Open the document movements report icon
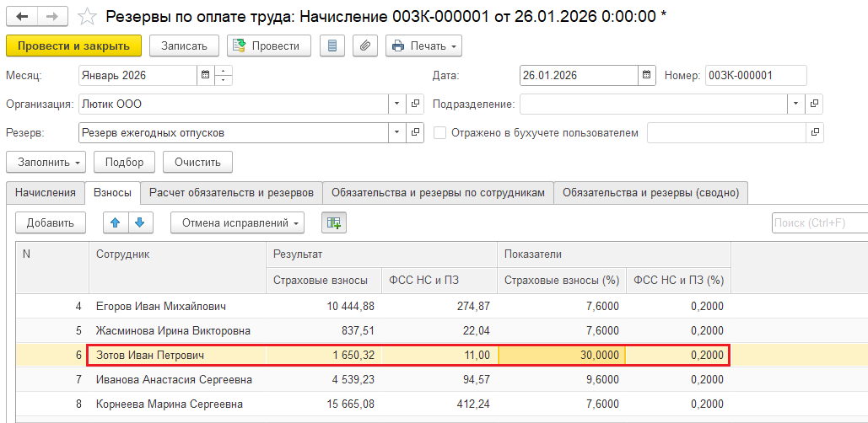The width and height of the screenshot is (868, 423). click(x=332, y=46)
